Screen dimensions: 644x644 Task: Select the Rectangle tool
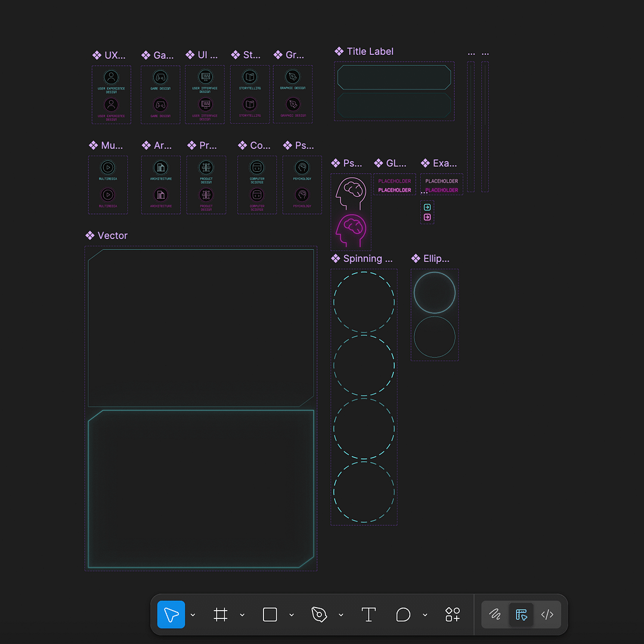270,614
